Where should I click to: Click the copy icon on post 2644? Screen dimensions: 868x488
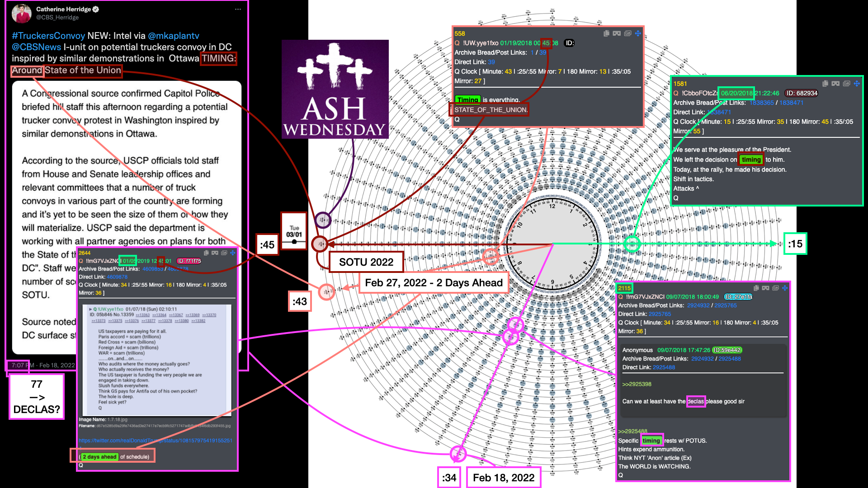(206, 253)
